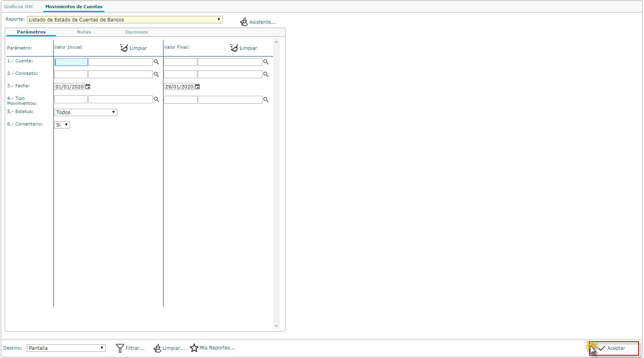
Task: Click the Tipo Movimientos initial description field
Action: click(121, 100)
